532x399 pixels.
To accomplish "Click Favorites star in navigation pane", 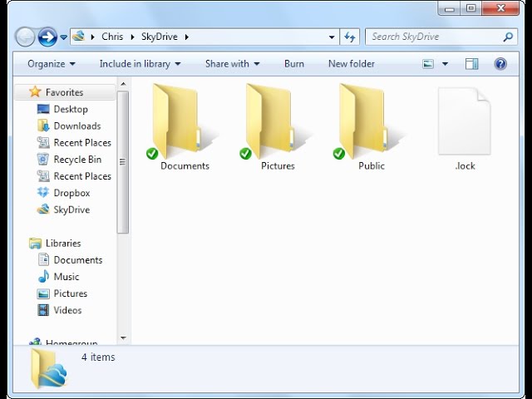I will 35,91.
